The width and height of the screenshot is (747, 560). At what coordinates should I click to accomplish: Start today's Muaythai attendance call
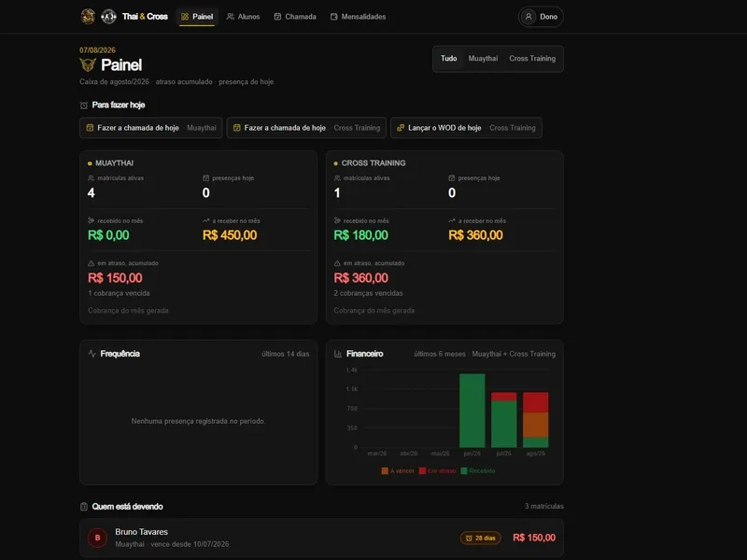tap(151, 128)
